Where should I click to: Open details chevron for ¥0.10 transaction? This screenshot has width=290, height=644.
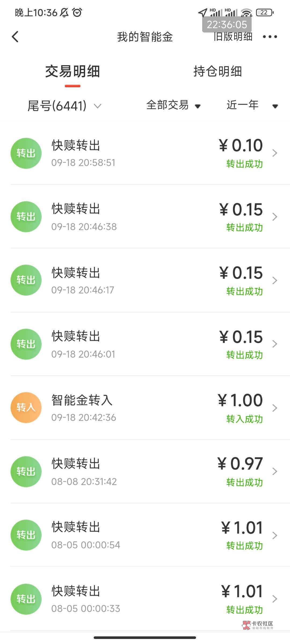(x=274, y=153)
